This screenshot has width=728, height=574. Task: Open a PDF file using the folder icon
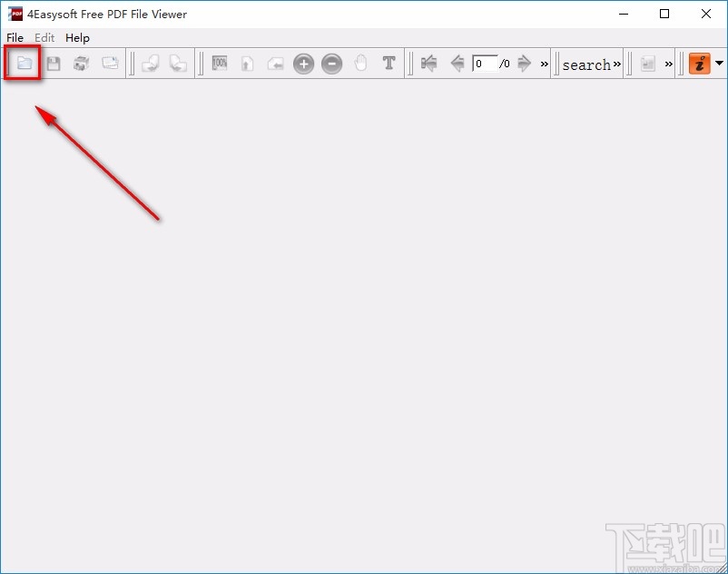point(25,63)
